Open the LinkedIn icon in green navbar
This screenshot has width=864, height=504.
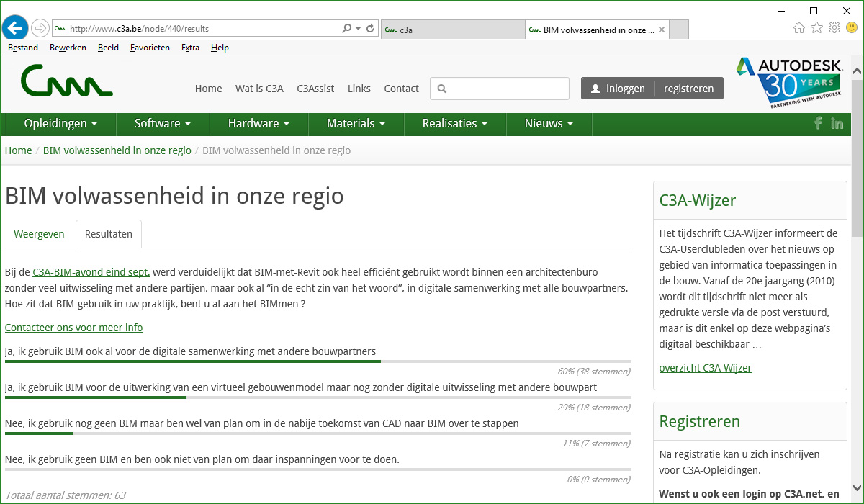click(837, 124)
